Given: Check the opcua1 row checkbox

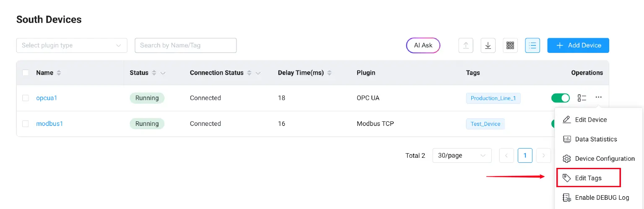Looking at the screenshot, I should (x=26, y=98).
